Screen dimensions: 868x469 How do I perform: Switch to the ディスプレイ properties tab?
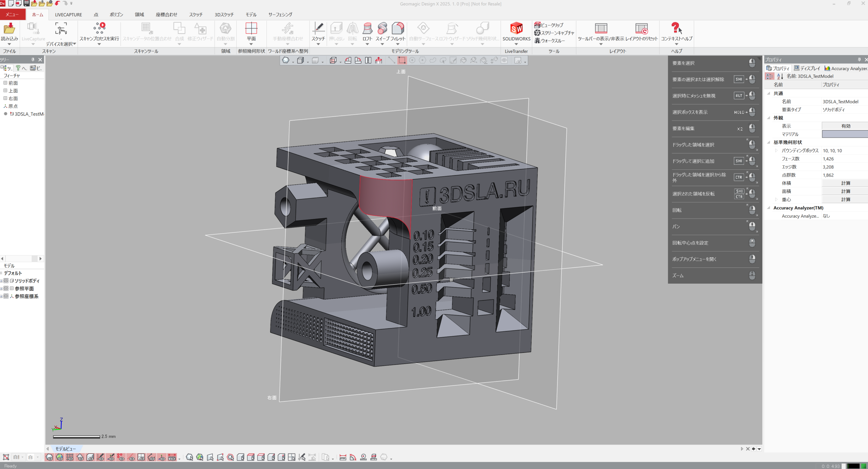coord(807,68)
